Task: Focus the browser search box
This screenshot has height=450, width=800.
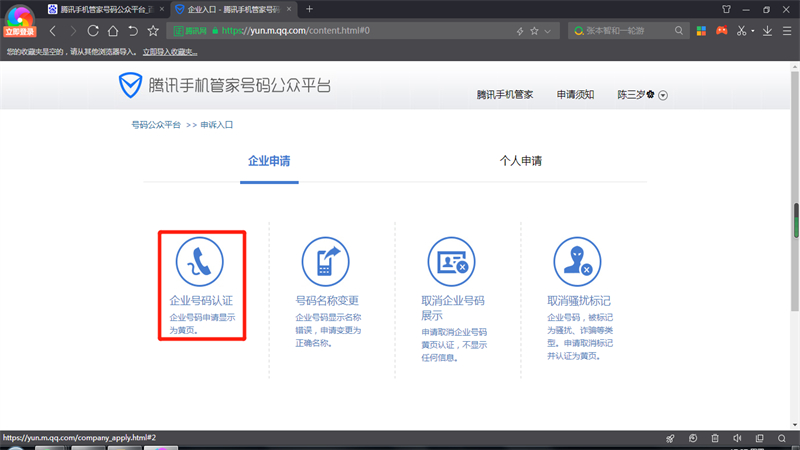Action: click(629, 31)
